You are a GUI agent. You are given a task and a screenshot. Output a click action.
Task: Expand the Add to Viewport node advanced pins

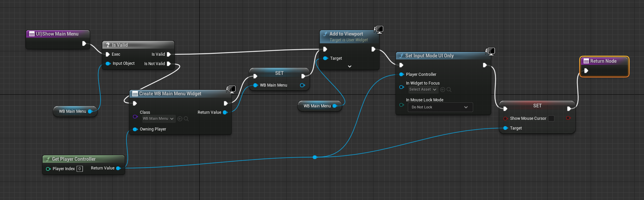coord(350,66)
